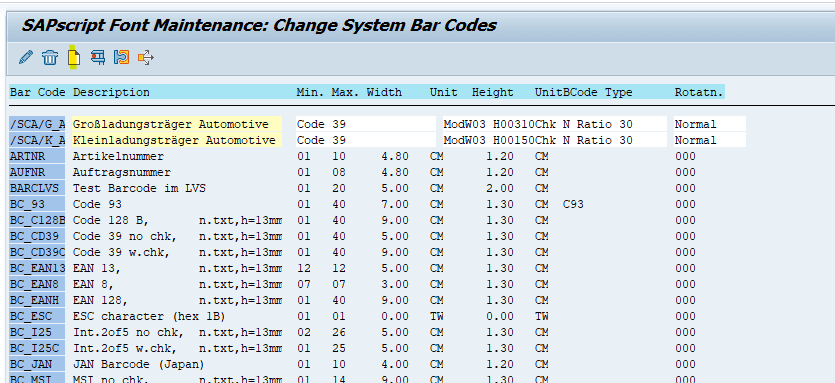This screenshot has width=835, height=383.
Task: Click the Create new page icon
Action: pos(74,57)
